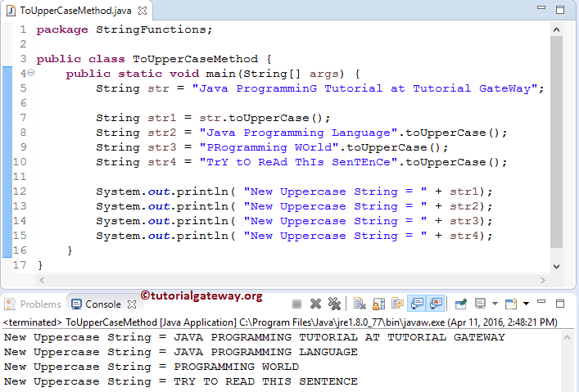Click the Java file icon on the editor tab
Screen dimensions: 579x392
point(11,11)
